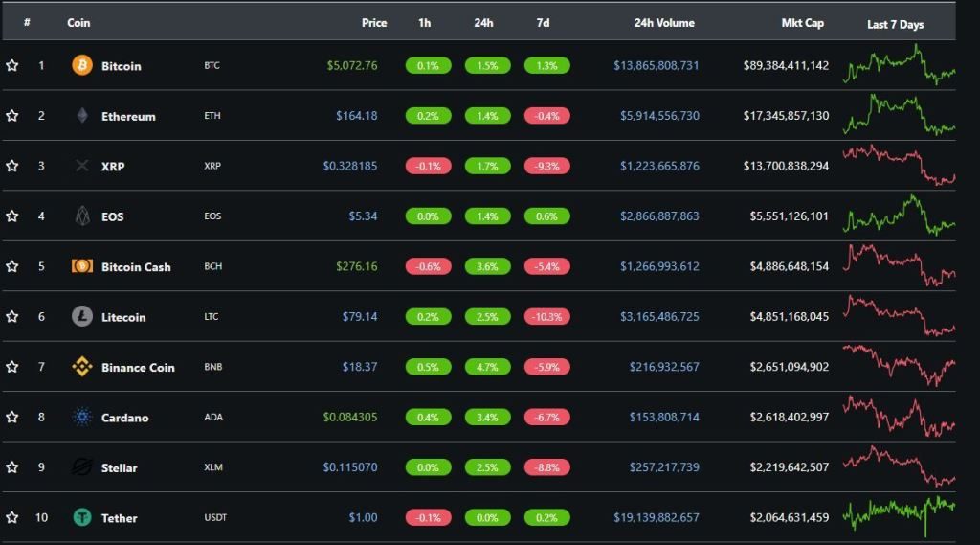
Task: Star Tether as a favorite
Action: pyautogui.click(x=11, y=517)
